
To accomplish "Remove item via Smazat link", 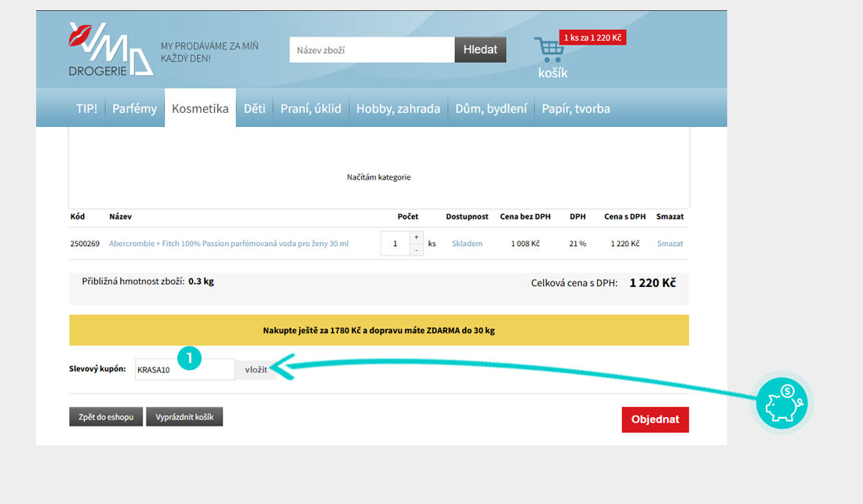I will coord(669,244).
